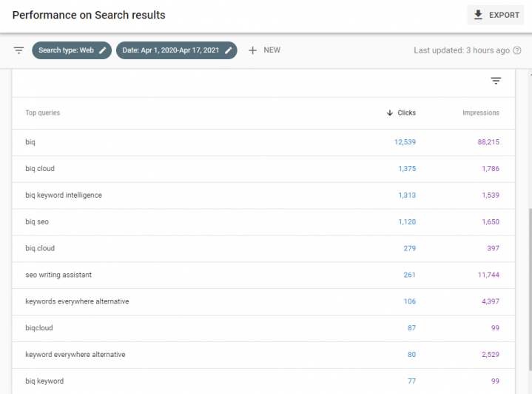Sort by Impressions column header

480,113
